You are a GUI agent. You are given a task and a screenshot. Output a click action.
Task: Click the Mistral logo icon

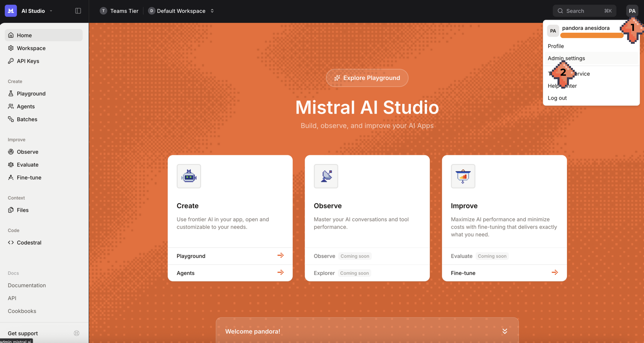[11, 11]
